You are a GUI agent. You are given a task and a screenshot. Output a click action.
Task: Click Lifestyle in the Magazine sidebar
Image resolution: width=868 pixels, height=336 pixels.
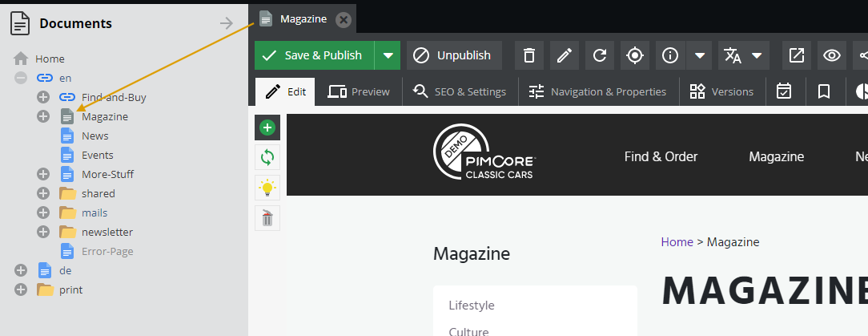tap(472, 306)
